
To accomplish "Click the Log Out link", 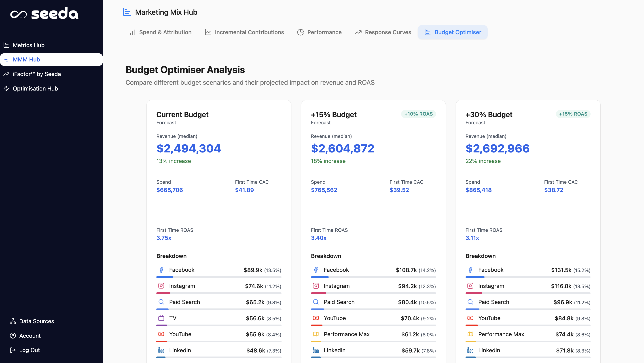I will [29, 350].
